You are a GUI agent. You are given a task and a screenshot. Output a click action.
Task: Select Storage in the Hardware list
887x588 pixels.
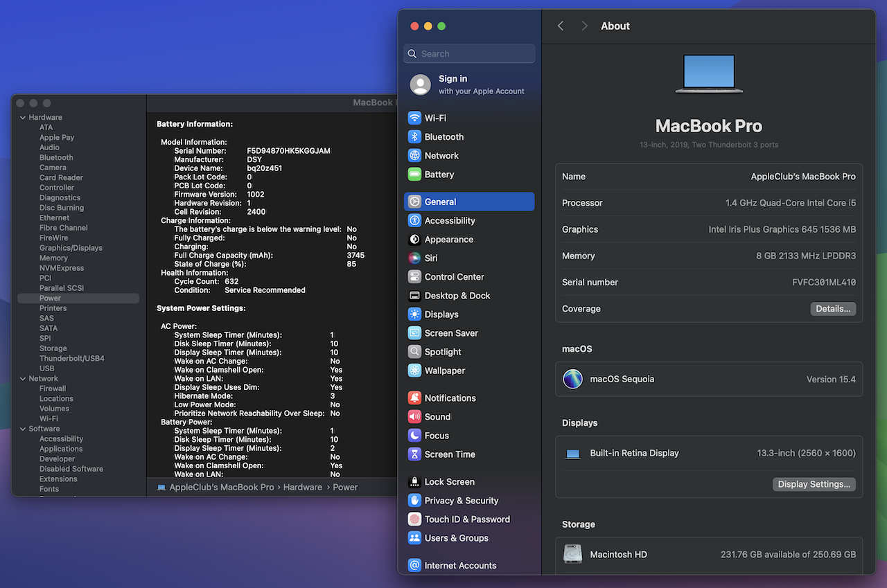coord(53,348)
